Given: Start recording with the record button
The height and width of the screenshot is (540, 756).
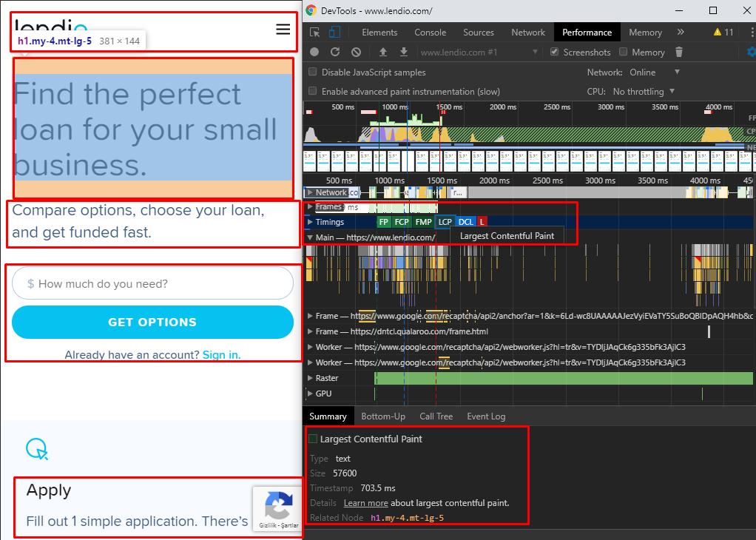Looking at the screenshot, I should coord(315,53).
